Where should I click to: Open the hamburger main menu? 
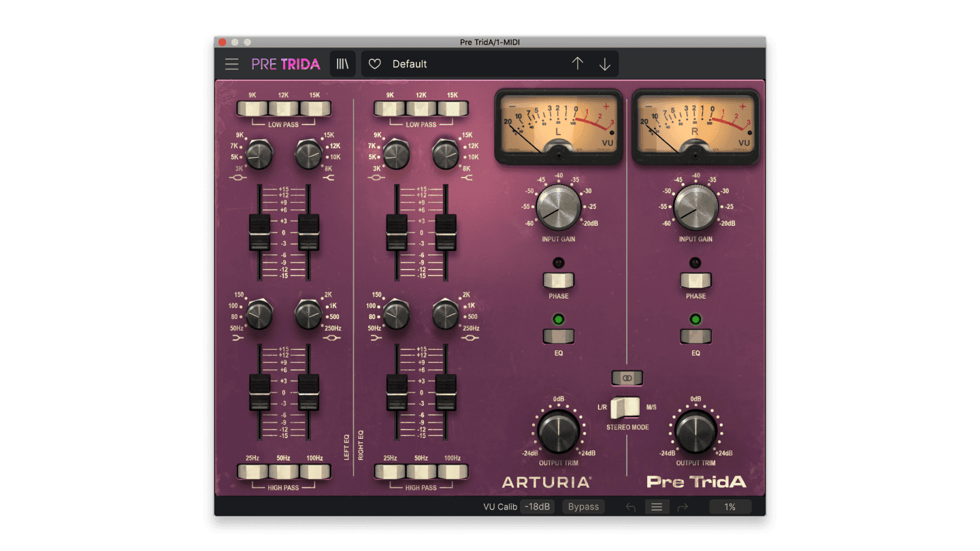click(x=232, y=64)
